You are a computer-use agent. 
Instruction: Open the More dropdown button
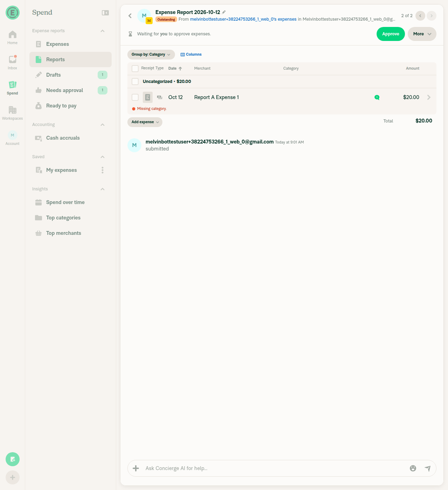[x=422, y=34]
